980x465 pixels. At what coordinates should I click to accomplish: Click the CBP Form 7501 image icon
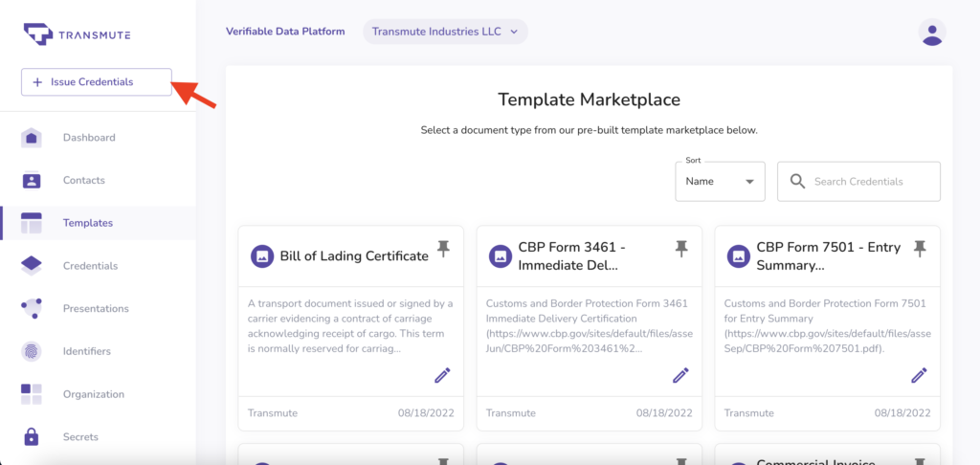[x=739, y=256]
